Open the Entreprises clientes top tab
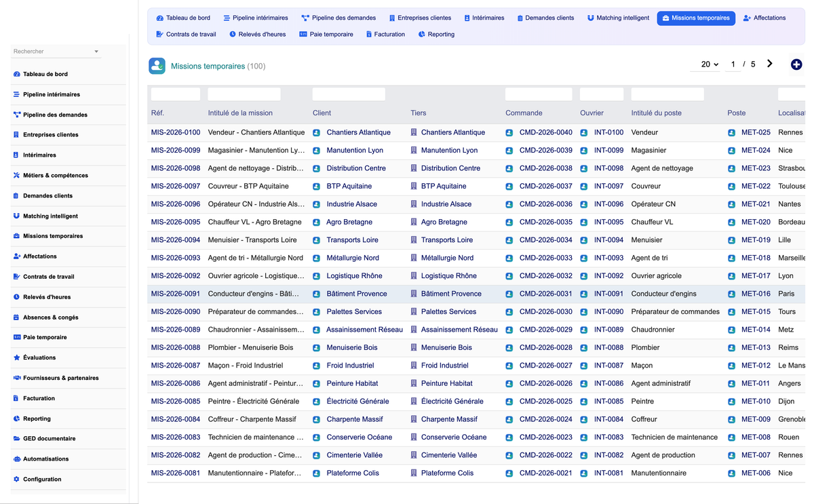 pos(420,18)
